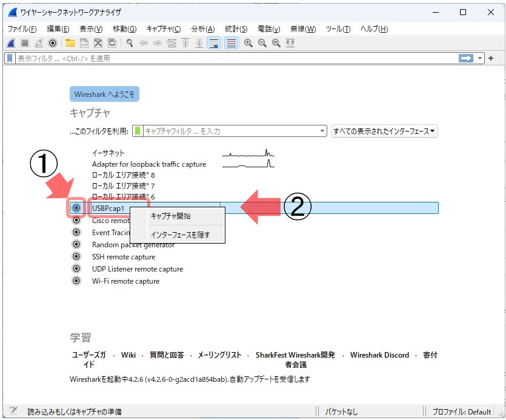506x420 pixels.
Task: Toggle the colorize packet list button
Action: pos(231,43)
